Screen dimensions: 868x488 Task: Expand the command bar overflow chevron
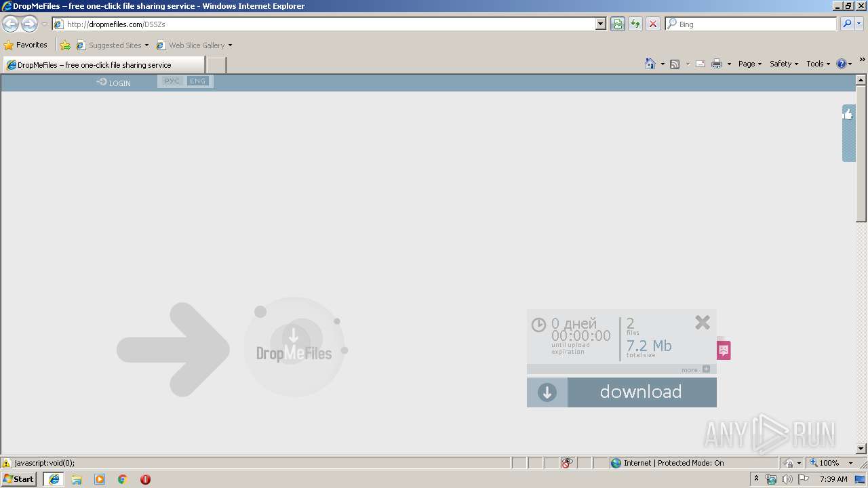pos(863,60)
